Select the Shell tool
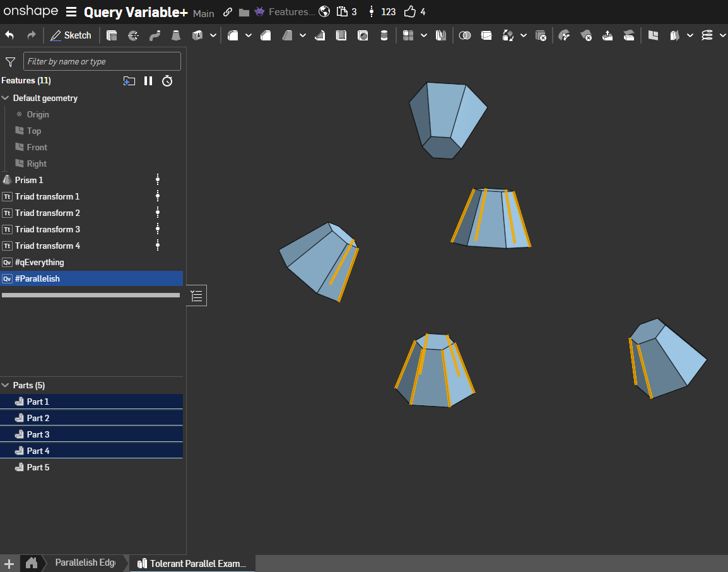The width and height of the screenshot is (728, 572). click(x=341, y=35)
